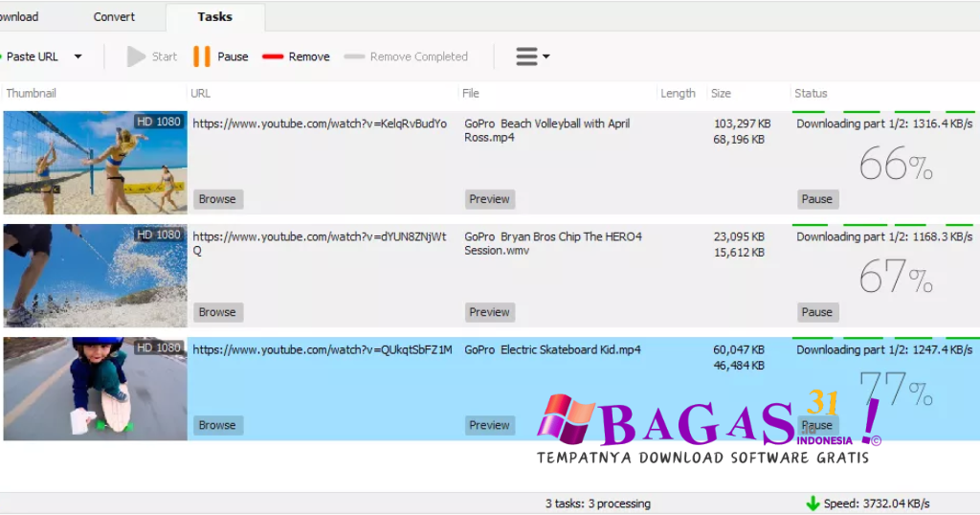Image resolution: width=980 pixels, height=515 pixels.
Task: Click the Start label in toolbar
Action: [x=165, y=56]
